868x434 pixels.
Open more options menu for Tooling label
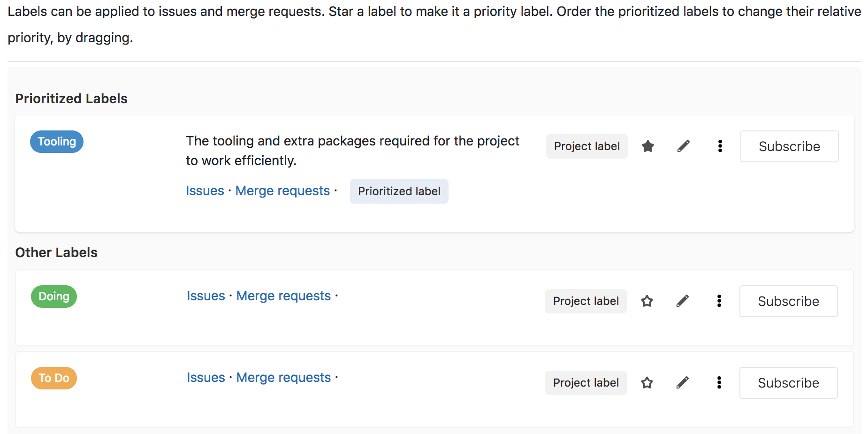pos(720,146)
